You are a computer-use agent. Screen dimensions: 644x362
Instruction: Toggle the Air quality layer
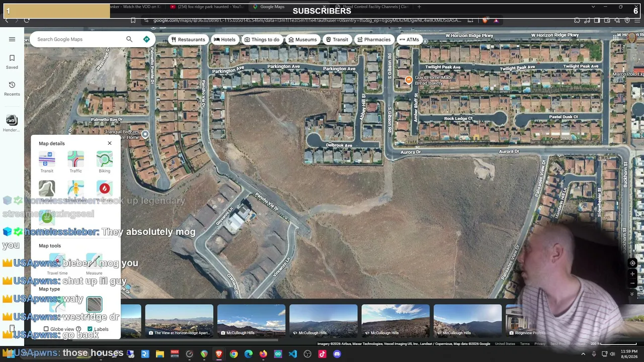pos(47,218)
